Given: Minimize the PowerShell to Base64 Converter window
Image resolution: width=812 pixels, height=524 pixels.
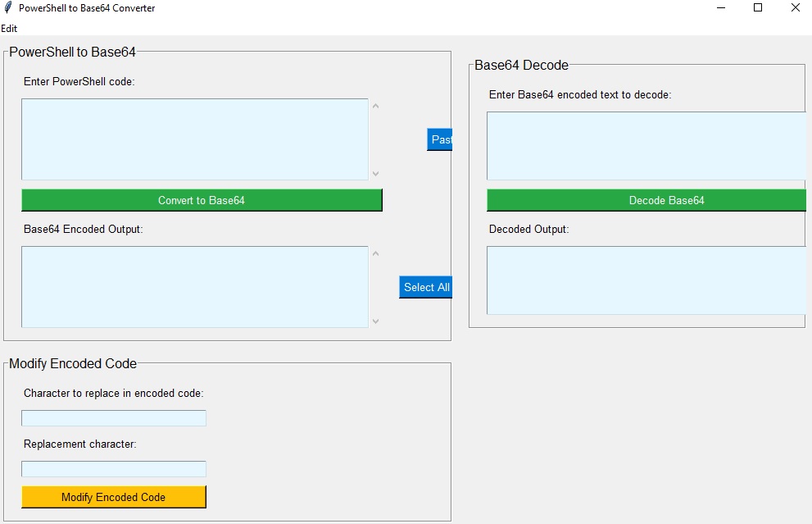Looking at the screenshot, I should click(x=721, y=7).
